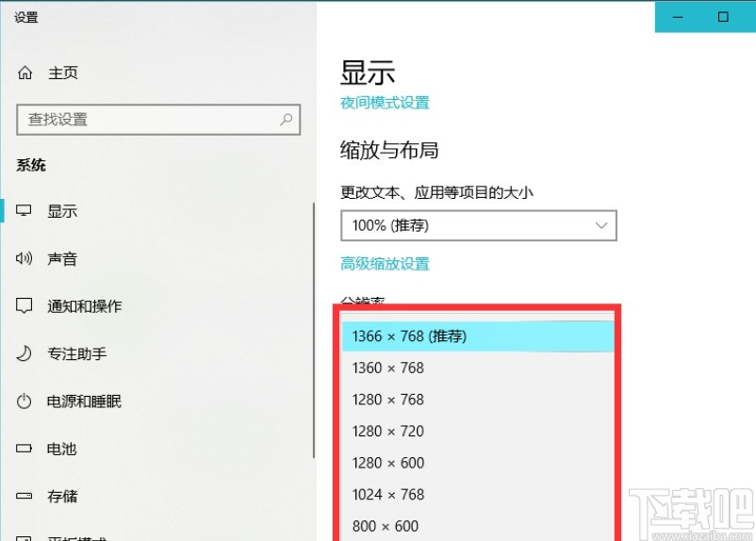Open the 声音 sidebar section
The image size is (756, 541).
point(62,258)
